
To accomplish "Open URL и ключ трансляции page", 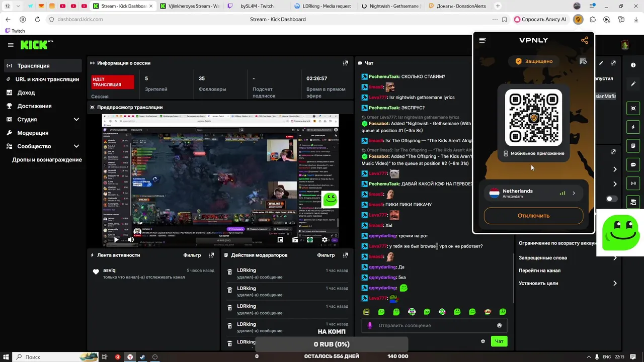I will 43,79.
